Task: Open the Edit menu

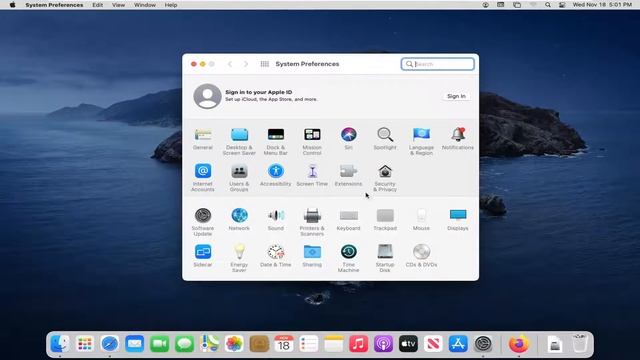Action: 98,5
